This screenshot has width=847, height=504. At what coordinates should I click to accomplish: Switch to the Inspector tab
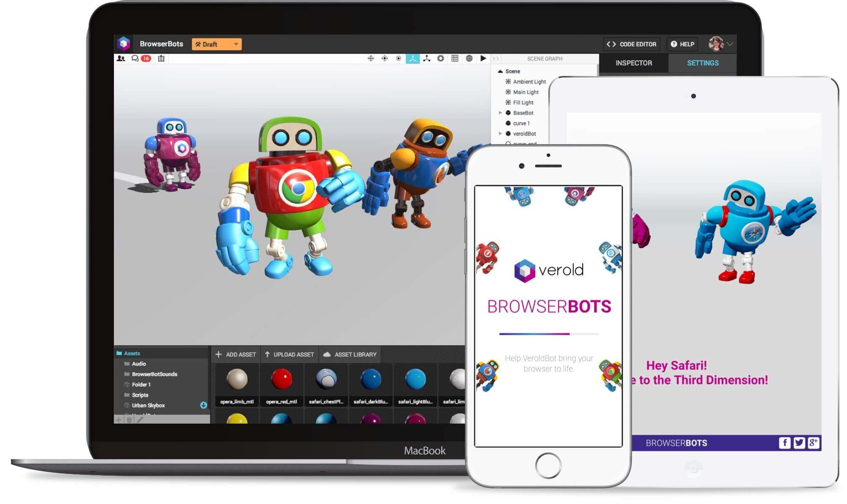[634, 63]
